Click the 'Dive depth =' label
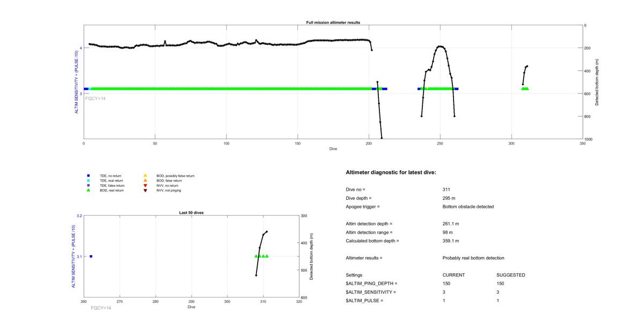 [358, 198]
